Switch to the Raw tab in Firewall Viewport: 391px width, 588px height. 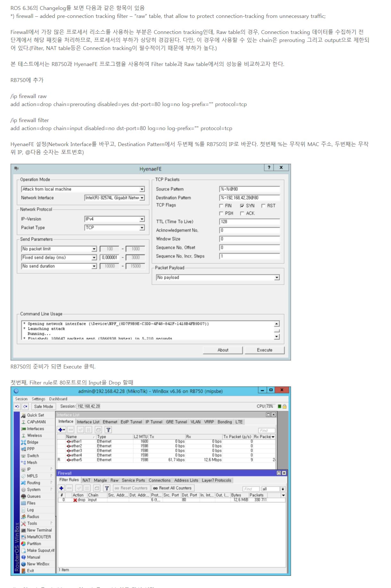click(x=114, y=480)
